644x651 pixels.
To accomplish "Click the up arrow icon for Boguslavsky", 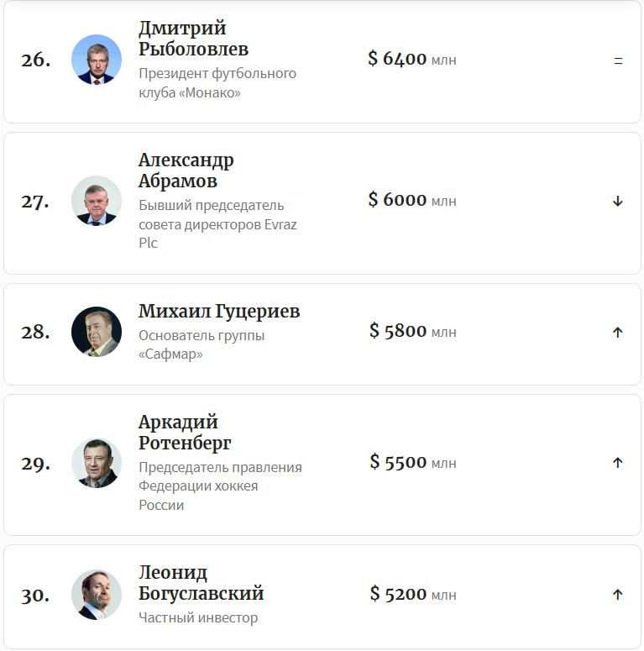I will [x=618, y=595].
